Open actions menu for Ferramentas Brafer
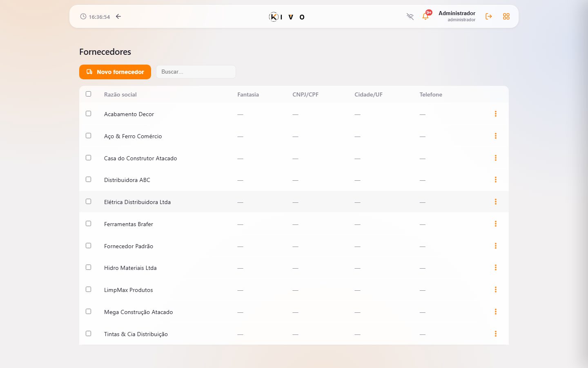Image resolution: width=588 pixels, height=368 pixels. pos(496,224)
